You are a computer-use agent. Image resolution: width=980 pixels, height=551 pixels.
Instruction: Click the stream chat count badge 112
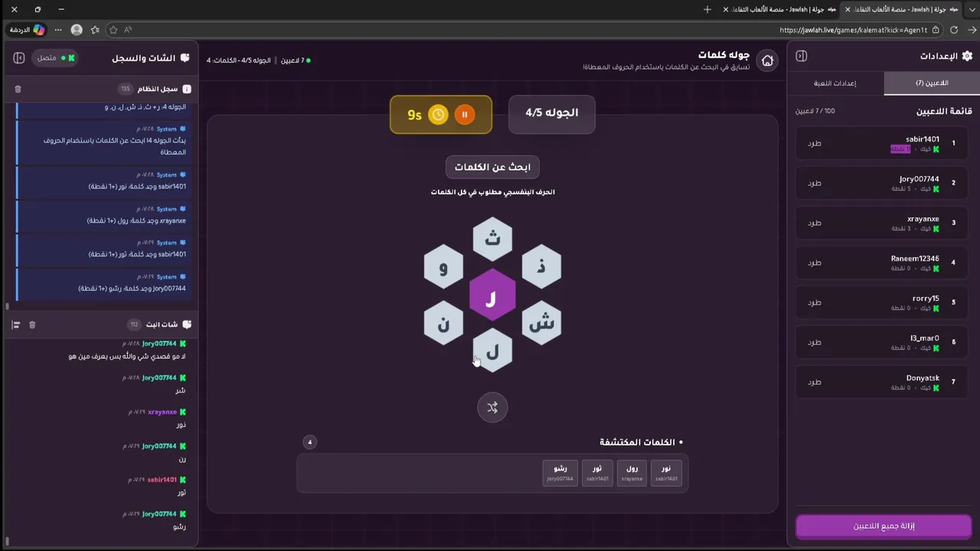tap(134, 324)
